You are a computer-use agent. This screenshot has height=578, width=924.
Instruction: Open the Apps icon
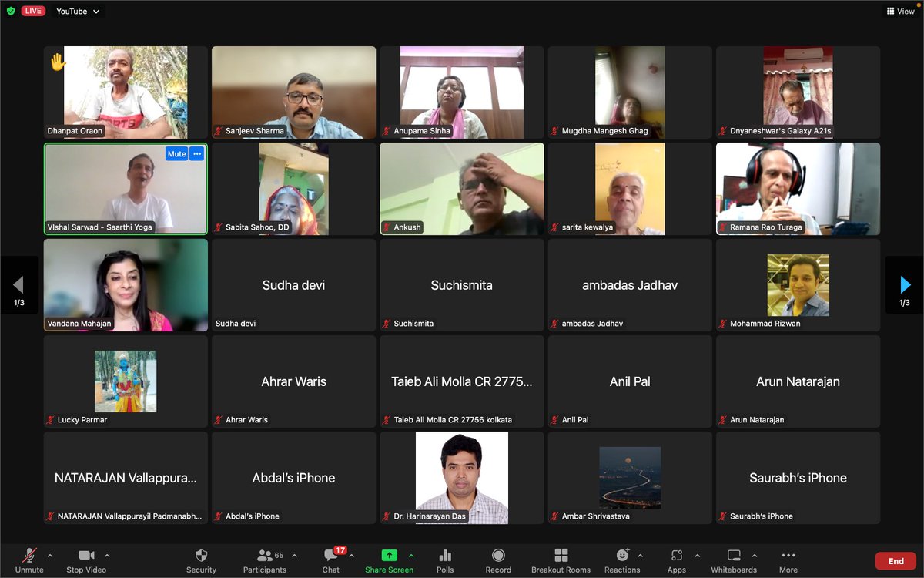pos(677,556)
